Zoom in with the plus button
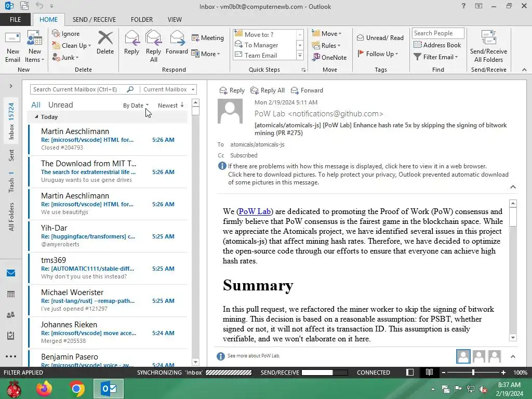 503,372
